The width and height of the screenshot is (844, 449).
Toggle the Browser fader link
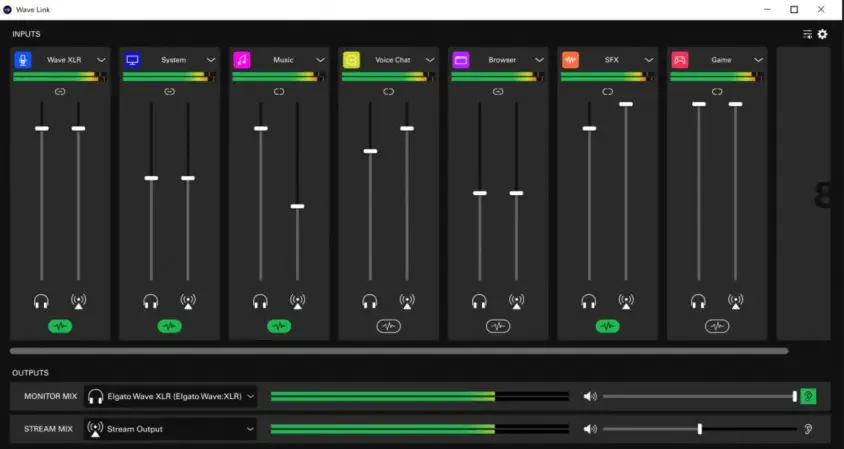coord(498,92)
